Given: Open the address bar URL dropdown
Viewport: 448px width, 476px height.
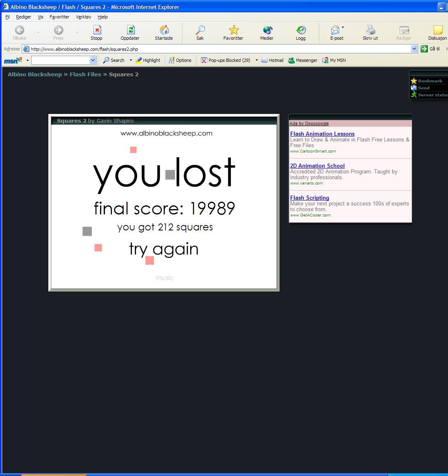Looking at the screenshot, I should [414, 49].
